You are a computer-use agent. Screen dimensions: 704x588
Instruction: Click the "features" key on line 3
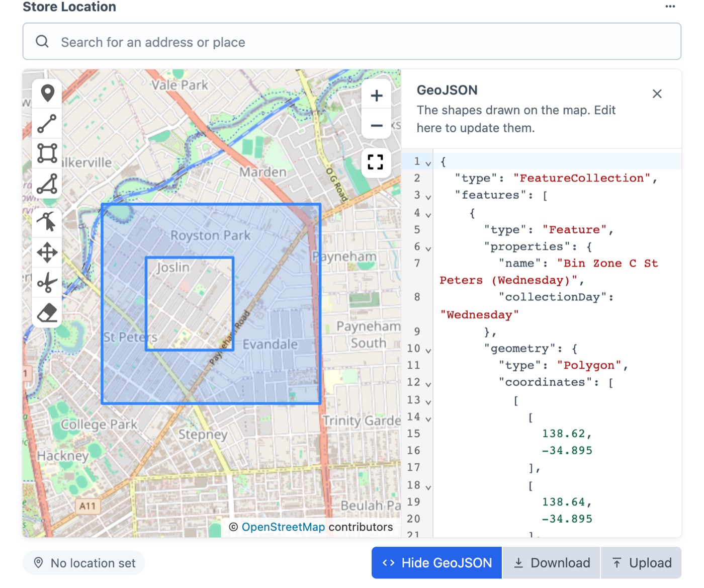487,195
